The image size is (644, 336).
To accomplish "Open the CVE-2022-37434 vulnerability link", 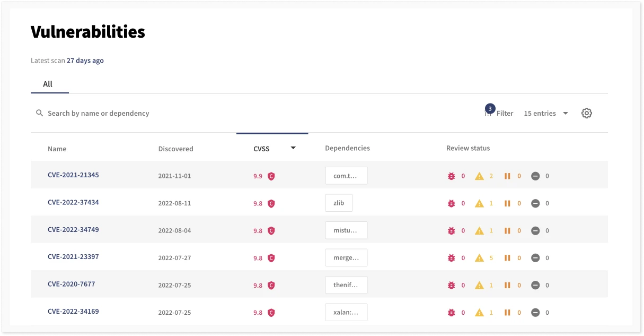I will pos(73,202).
